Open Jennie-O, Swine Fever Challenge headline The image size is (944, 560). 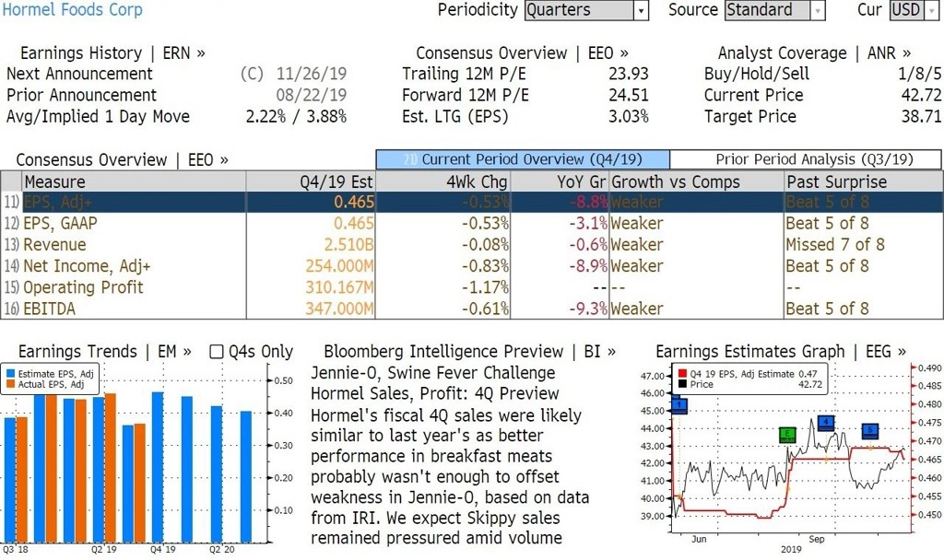point(433,373)
